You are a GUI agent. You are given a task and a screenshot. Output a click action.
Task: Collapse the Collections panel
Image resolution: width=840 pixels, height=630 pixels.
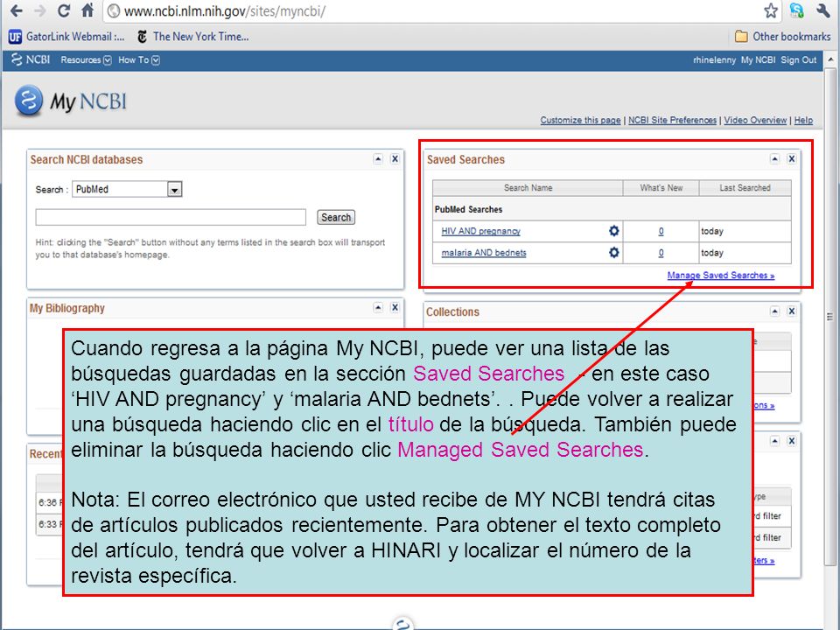[774, 311]
